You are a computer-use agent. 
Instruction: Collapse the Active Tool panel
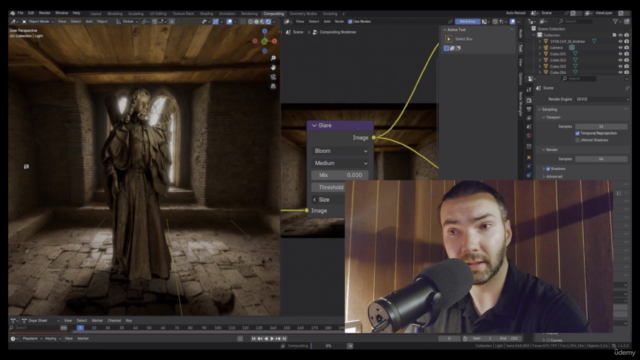pos(444,29)
